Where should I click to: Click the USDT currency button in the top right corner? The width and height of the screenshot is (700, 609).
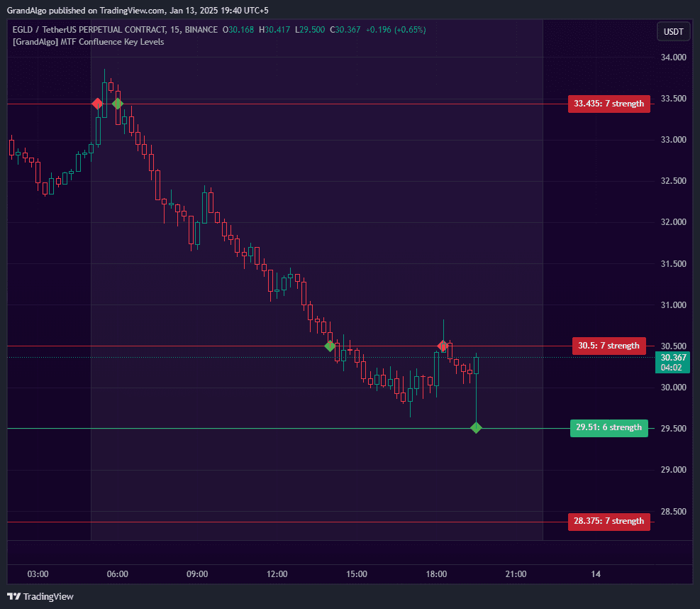672,31
